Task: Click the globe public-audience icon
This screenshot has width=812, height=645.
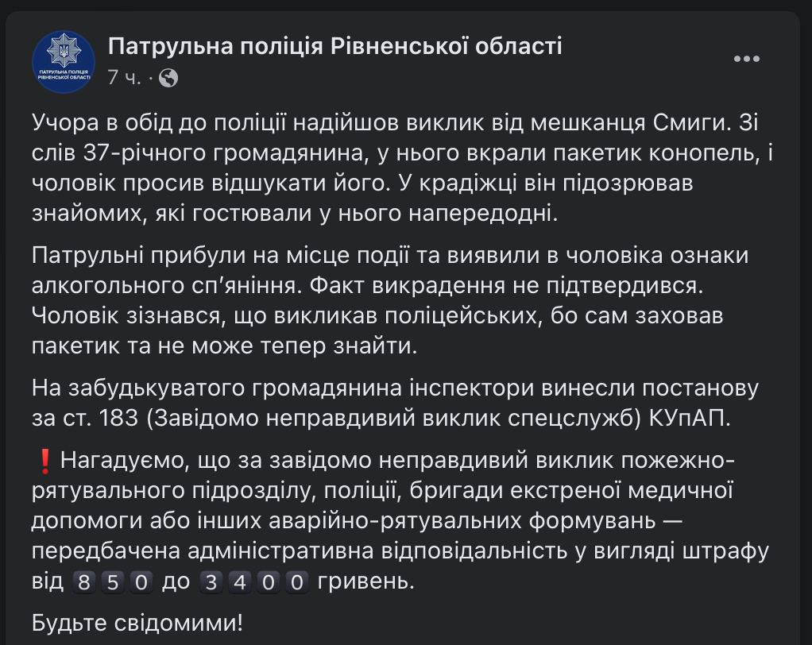Action: [x=168, y=78]
